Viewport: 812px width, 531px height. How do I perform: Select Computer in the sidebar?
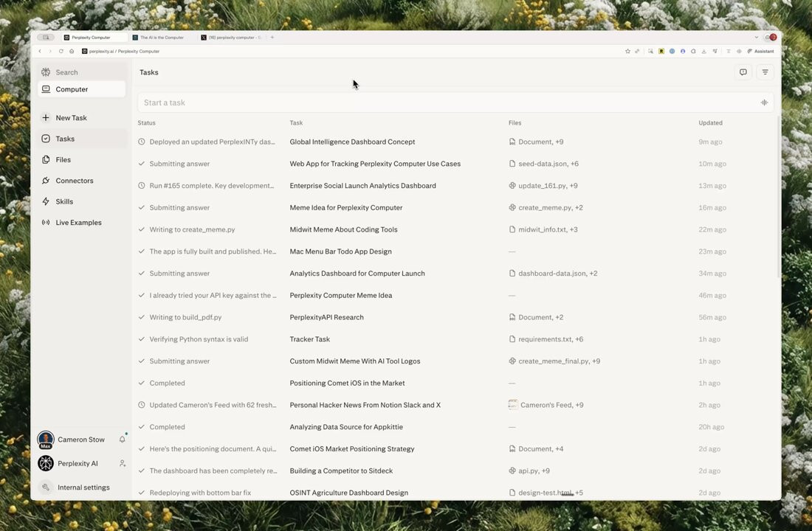[x=81, y=89]
